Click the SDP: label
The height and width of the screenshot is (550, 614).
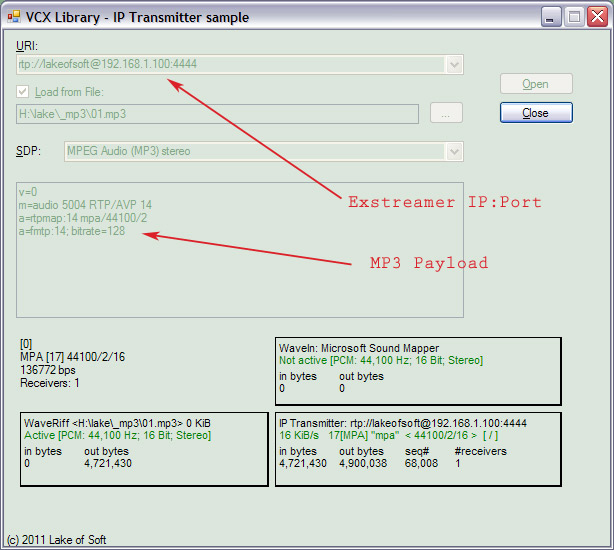coord(29,151)
